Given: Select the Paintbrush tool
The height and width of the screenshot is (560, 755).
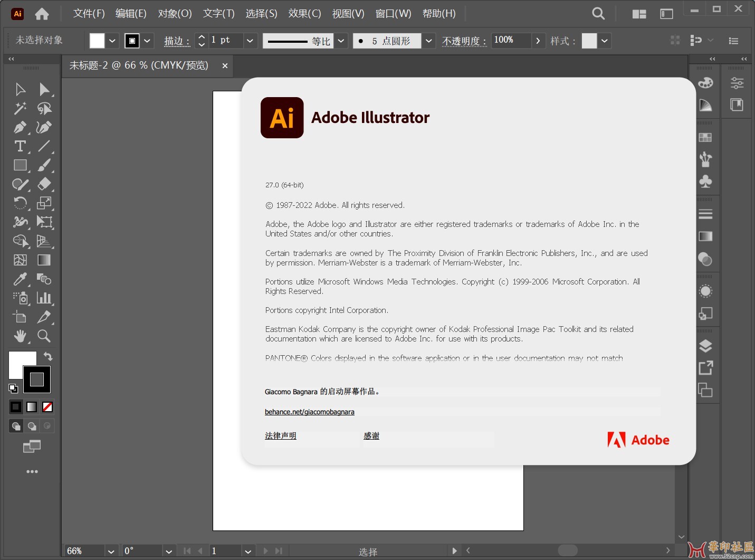Looking at the screenshot, I should coord(44,165).
